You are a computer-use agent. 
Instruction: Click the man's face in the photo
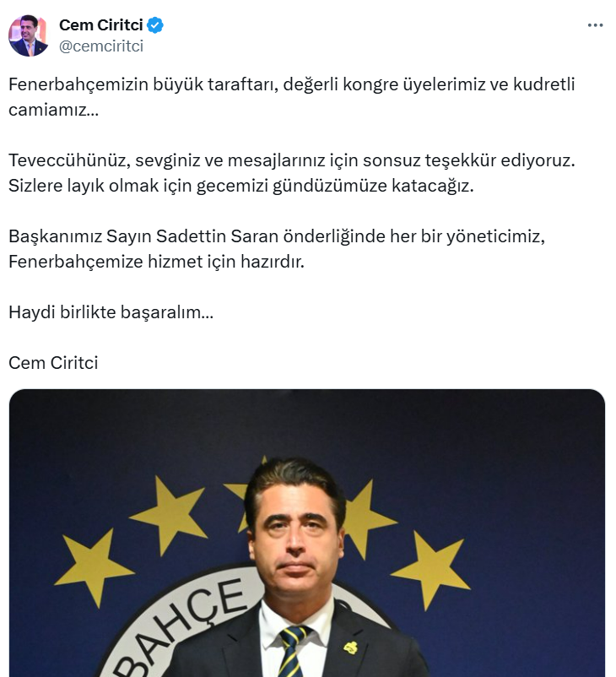[x=295, y=539]
